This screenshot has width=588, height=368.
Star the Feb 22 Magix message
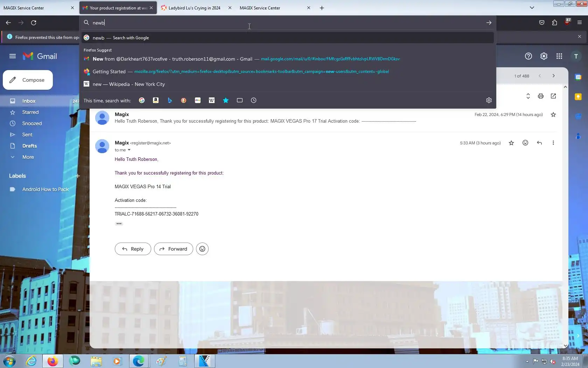(553, 115)
